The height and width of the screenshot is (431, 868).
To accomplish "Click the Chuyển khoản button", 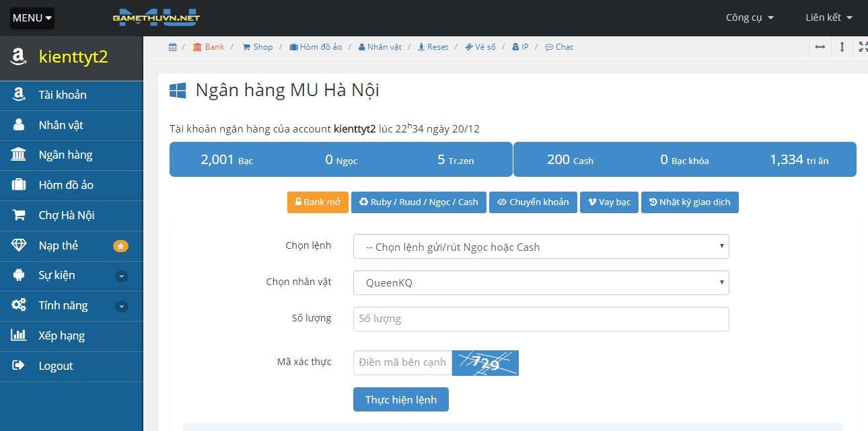I will tap(533, 202).
